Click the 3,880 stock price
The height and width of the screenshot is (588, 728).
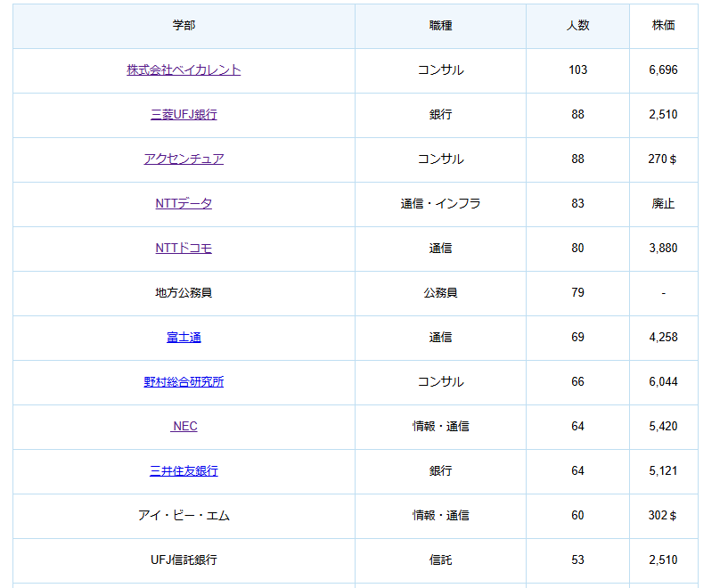664,249
